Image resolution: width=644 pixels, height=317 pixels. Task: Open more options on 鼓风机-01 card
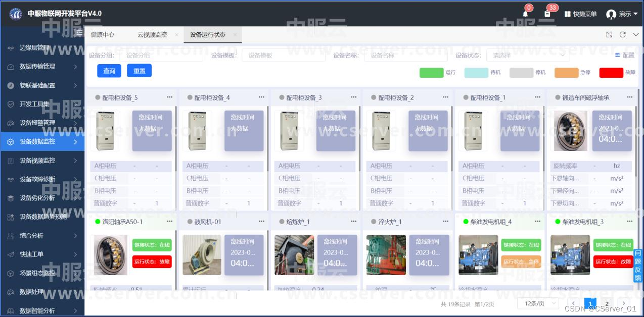tap(261, 221)
